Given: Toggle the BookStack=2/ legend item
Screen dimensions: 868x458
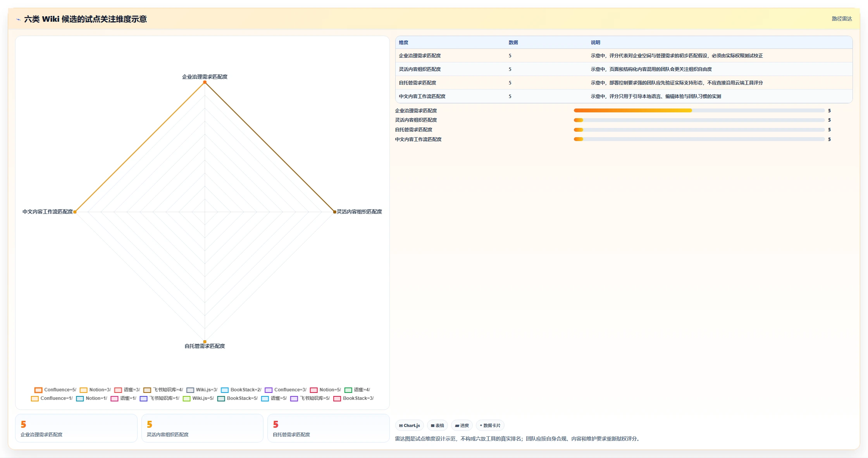Looking at the screenshot, I should (241, 390).
